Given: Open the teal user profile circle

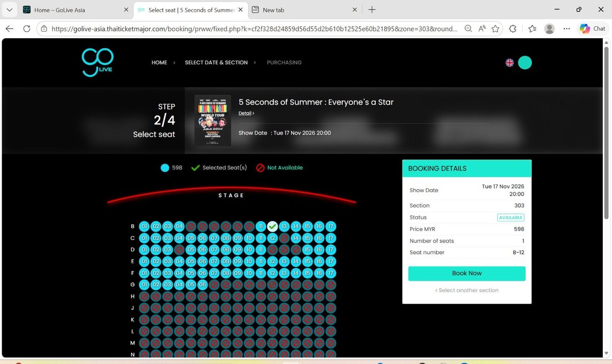Looking at the screenshot, I should 525,63.
